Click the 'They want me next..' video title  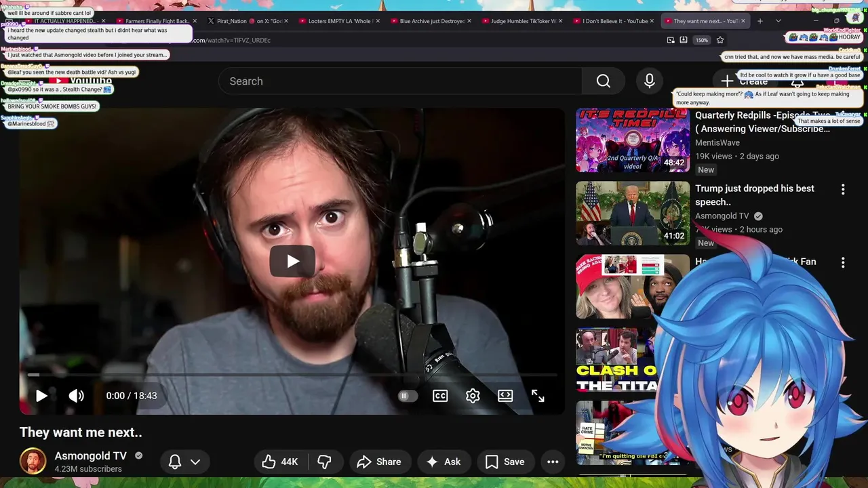[x=81, y=432]
